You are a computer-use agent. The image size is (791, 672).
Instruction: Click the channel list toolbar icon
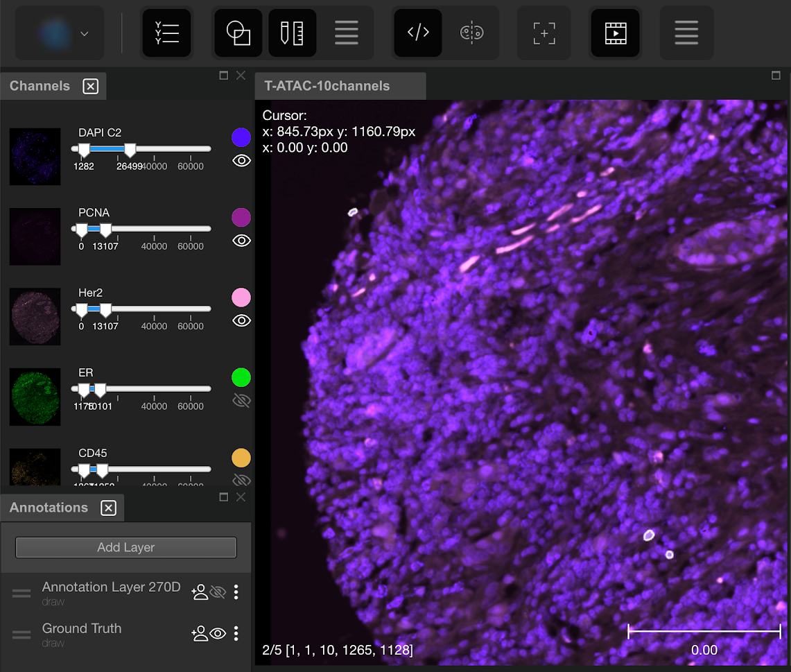coord(166,33)
